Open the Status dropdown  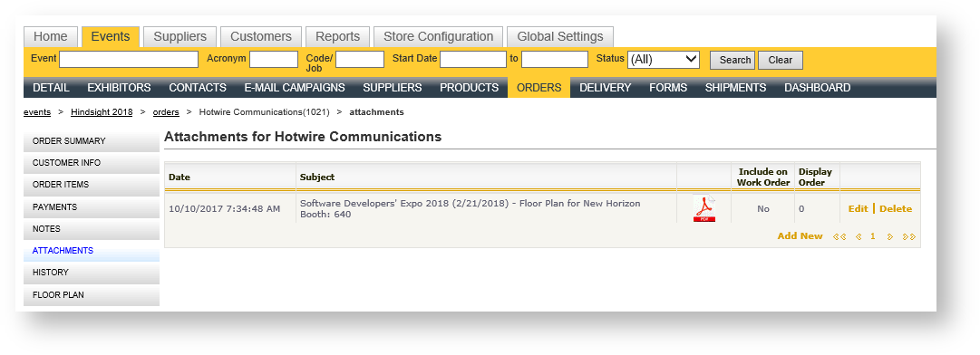pyautogui.click(x=663, y=60)
